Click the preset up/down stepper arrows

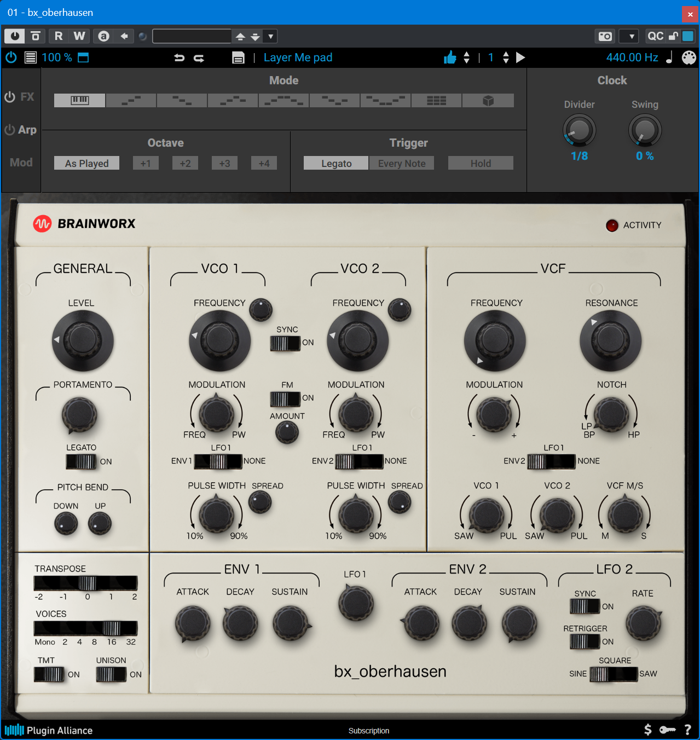[x=466, y=57]
